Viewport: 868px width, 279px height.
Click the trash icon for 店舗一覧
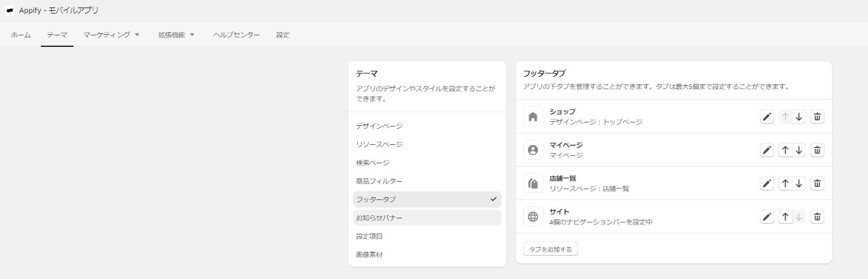[x=818, y=183]
